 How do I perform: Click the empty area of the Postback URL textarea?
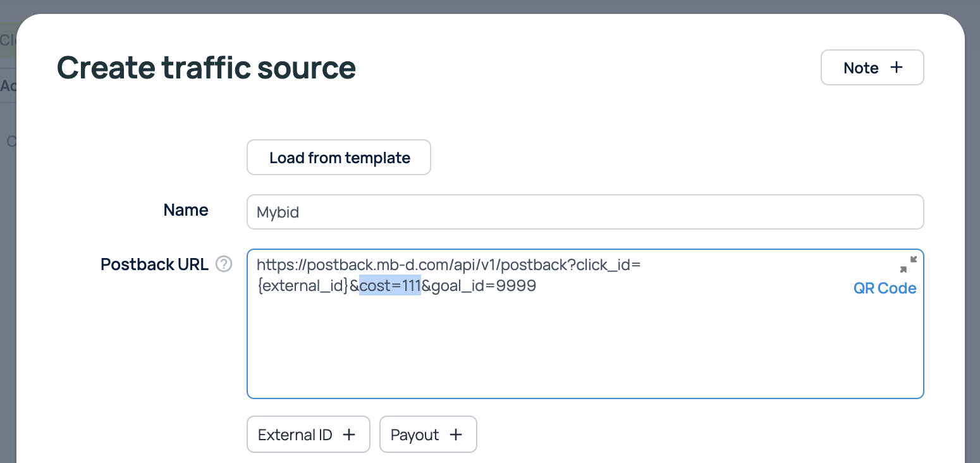(x=585, y=354)
